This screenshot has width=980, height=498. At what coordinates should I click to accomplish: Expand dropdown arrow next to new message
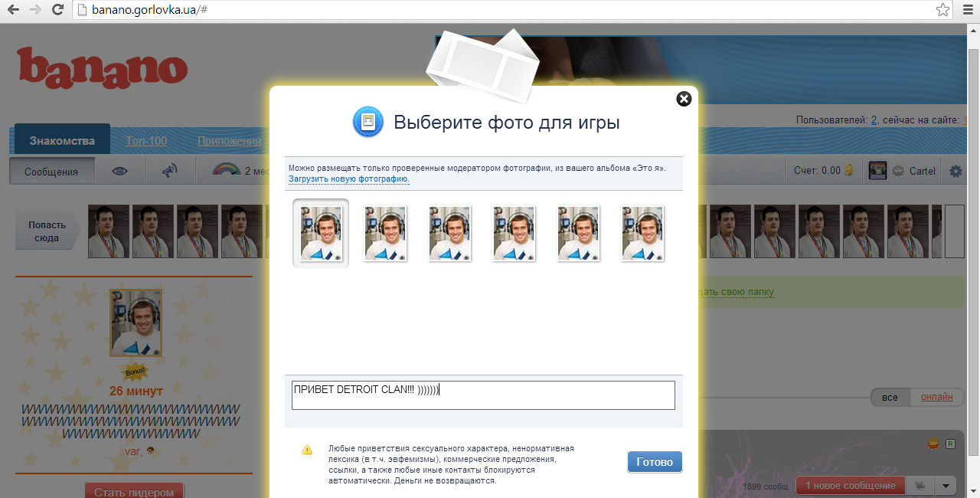click(x=947, y=486)
